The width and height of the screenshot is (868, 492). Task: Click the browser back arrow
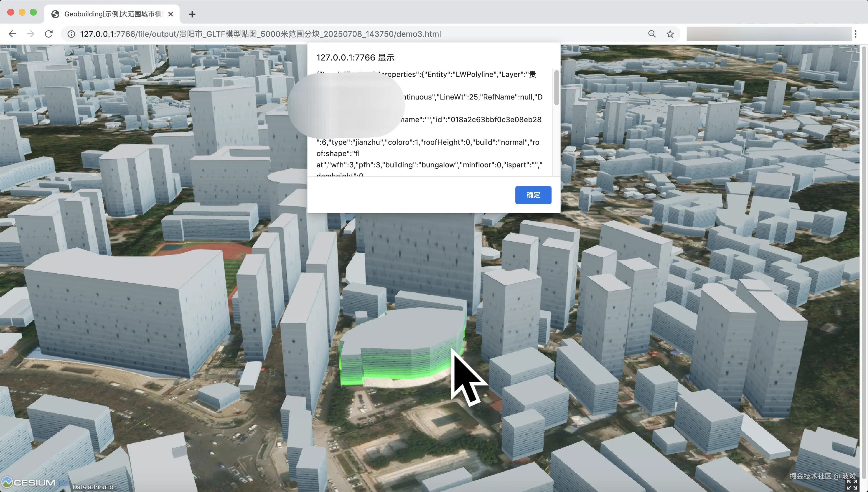[12, 34]
